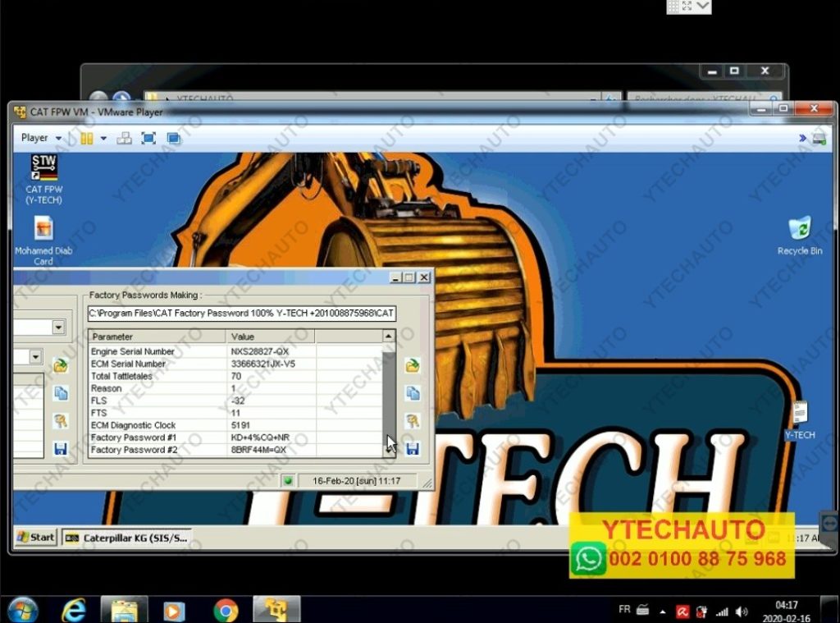Launch Internet Explorer from host taskbar
The image size is (840, 623).
point(73,610)
